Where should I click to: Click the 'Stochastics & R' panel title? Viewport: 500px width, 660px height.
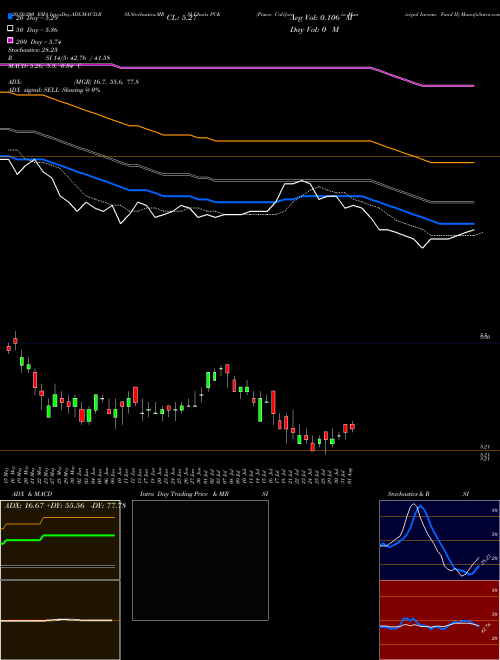(408, 494)
